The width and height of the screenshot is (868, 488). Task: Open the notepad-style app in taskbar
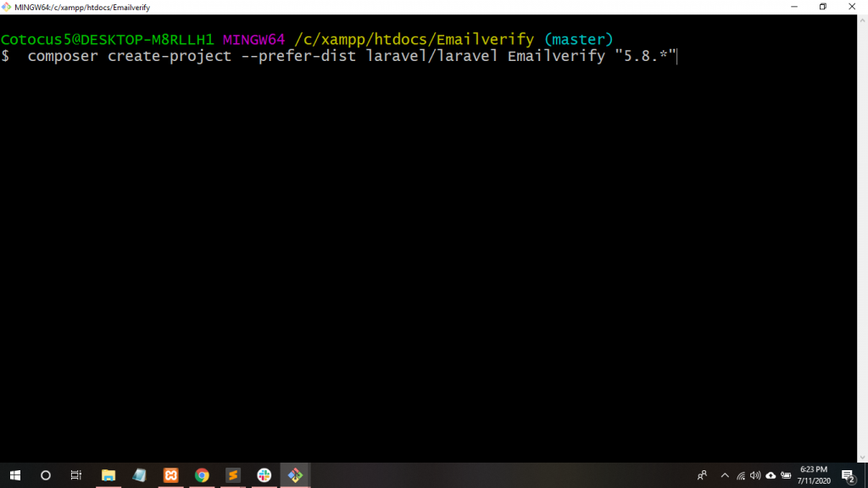[x=139, y=475]
